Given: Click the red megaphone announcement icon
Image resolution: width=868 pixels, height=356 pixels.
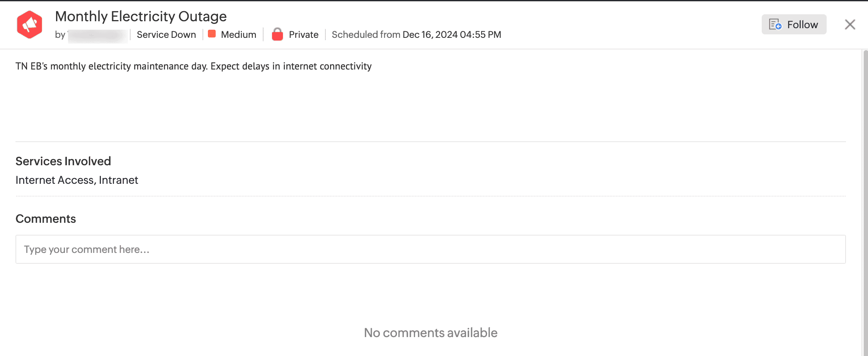Looking at the screenshot, I should [29, 25].
